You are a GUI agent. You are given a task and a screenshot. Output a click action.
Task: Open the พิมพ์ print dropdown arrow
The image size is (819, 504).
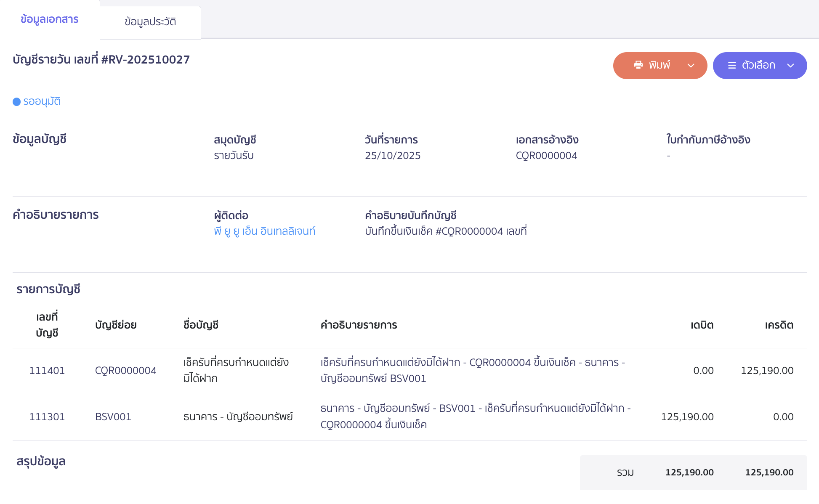[691, 66]
